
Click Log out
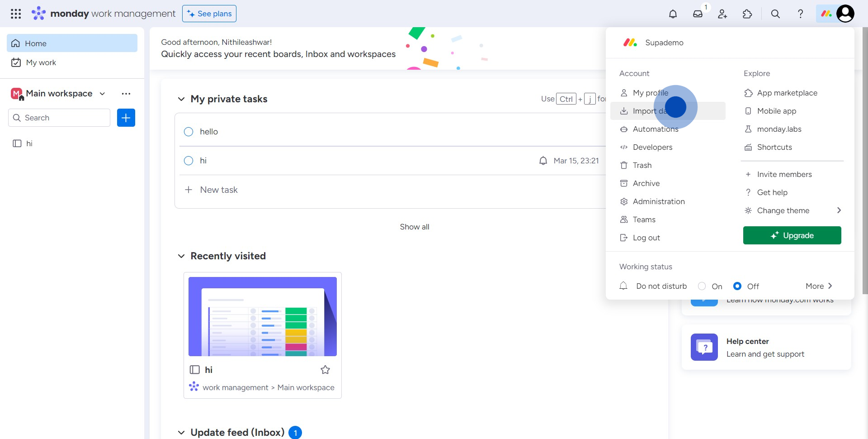pyautogui.click(x=668, y=238)
